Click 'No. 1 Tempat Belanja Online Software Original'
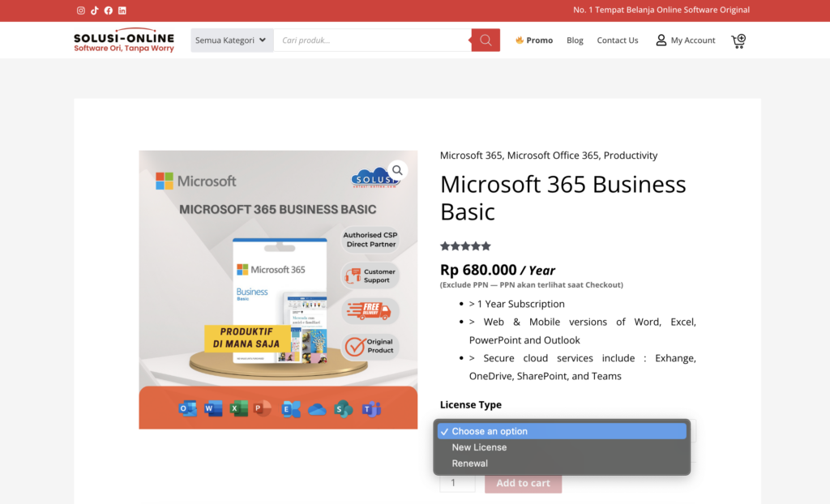 (x=661, y=10)
